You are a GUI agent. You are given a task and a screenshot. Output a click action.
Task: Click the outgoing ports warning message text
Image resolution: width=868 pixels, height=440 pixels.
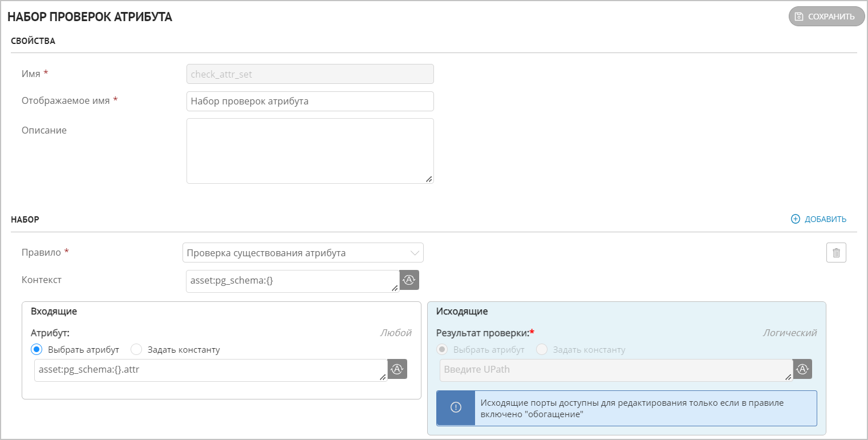coord(632,409)
